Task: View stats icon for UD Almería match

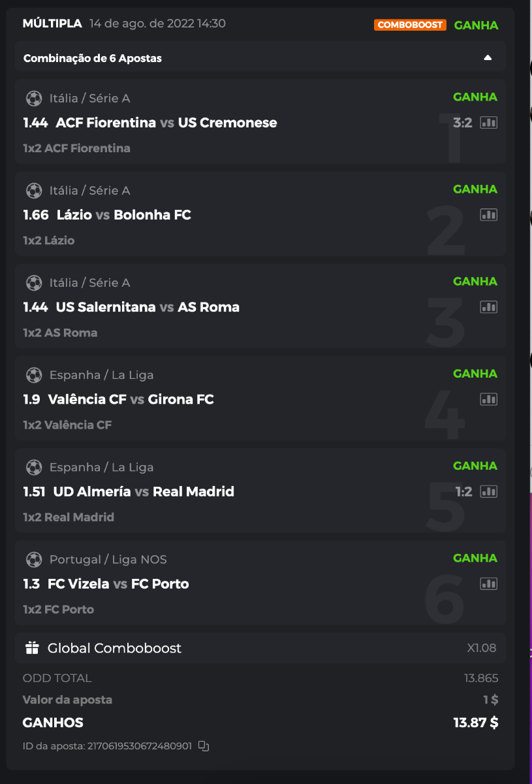Action: pos(488,491)
